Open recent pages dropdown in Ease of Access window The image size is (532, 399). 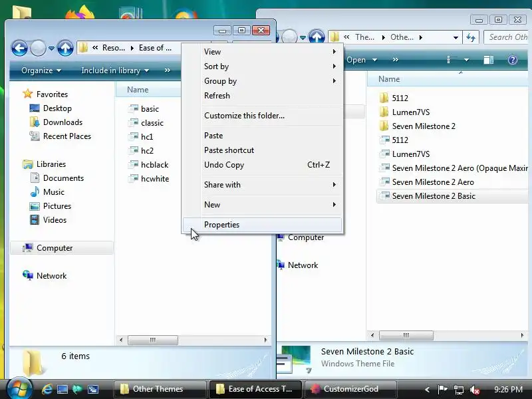[x=51, y=49]
